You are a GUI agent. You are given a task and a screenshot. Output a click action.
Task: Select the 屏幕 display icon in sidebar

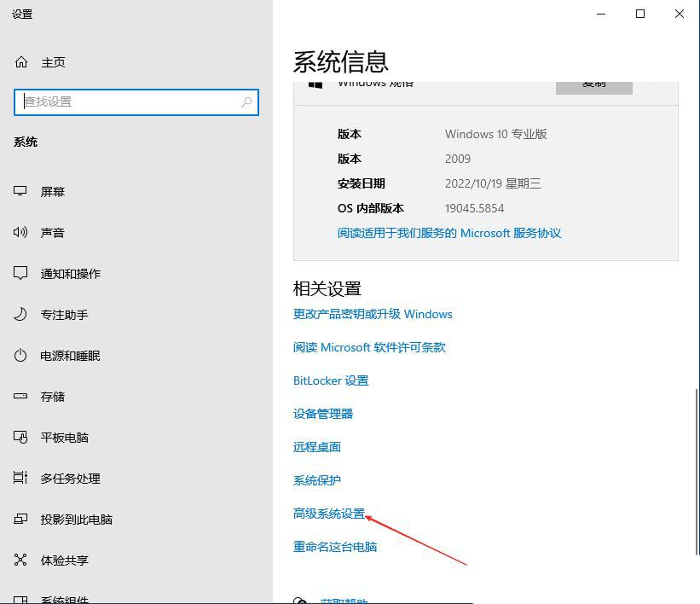(21, 191)
